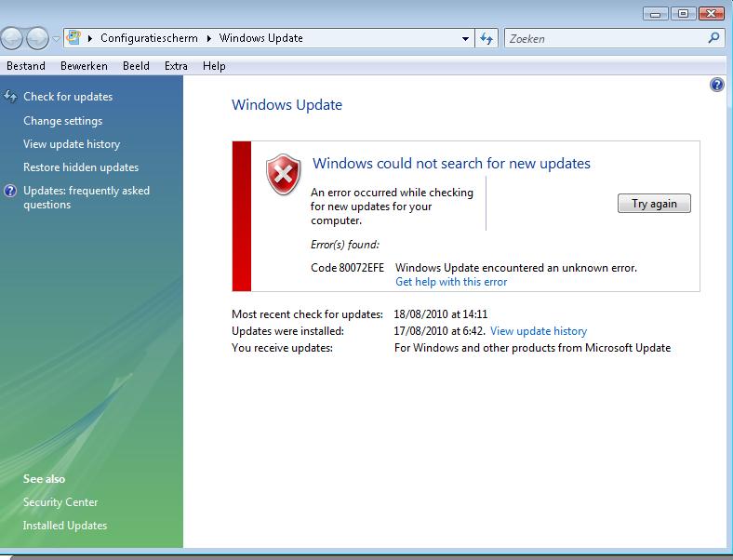
Task: Click the Back navigation arrow
Action: pos(12,38)
